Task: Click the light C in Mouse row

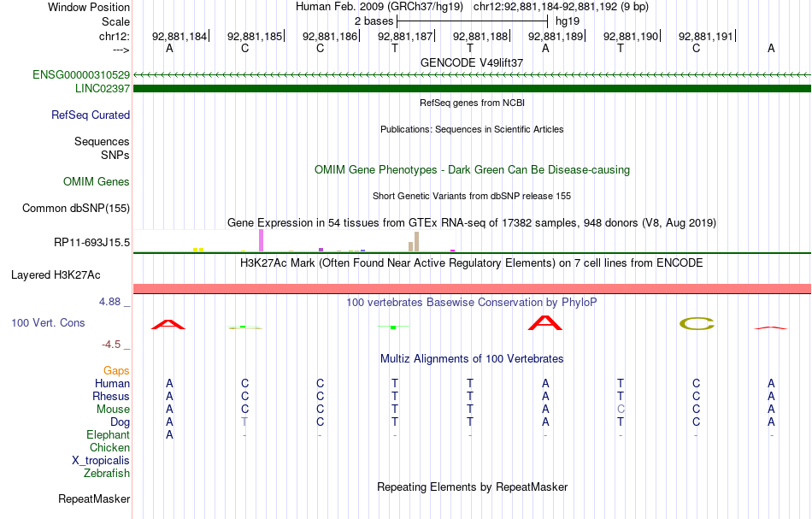Action: click(621, 409)
